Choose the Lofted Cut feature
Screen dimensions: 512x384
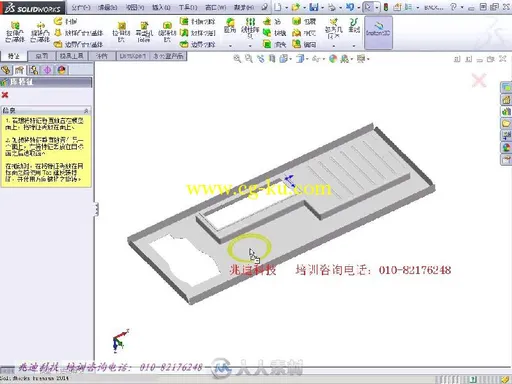click(198, 33)
